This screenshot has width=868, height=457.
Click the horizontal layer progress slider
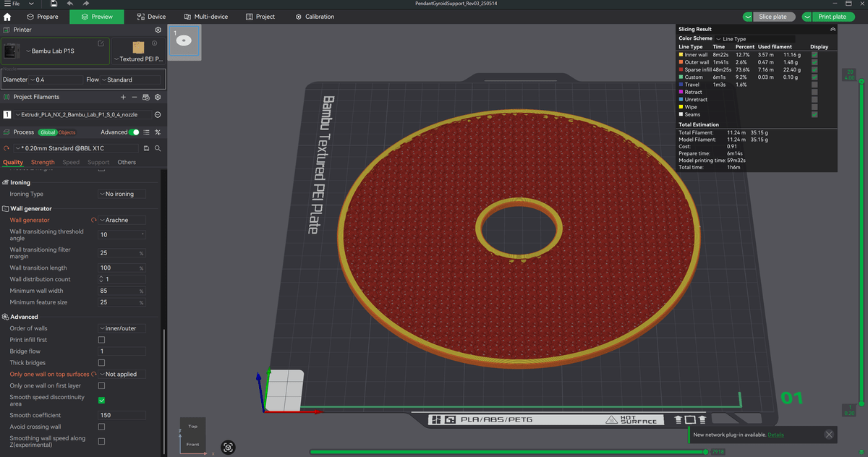(x=508, y=452)
